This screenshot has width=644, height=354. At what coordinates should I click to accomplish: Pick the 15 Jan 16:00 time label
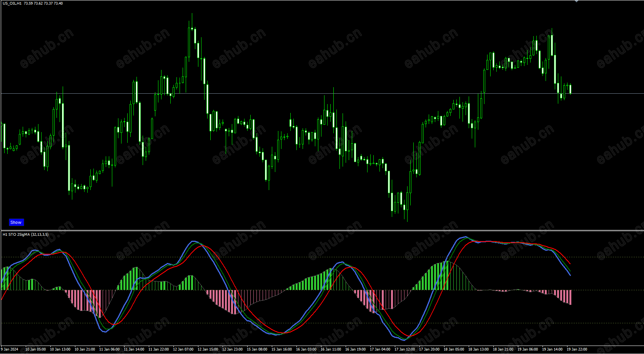[x=281, y=349]
